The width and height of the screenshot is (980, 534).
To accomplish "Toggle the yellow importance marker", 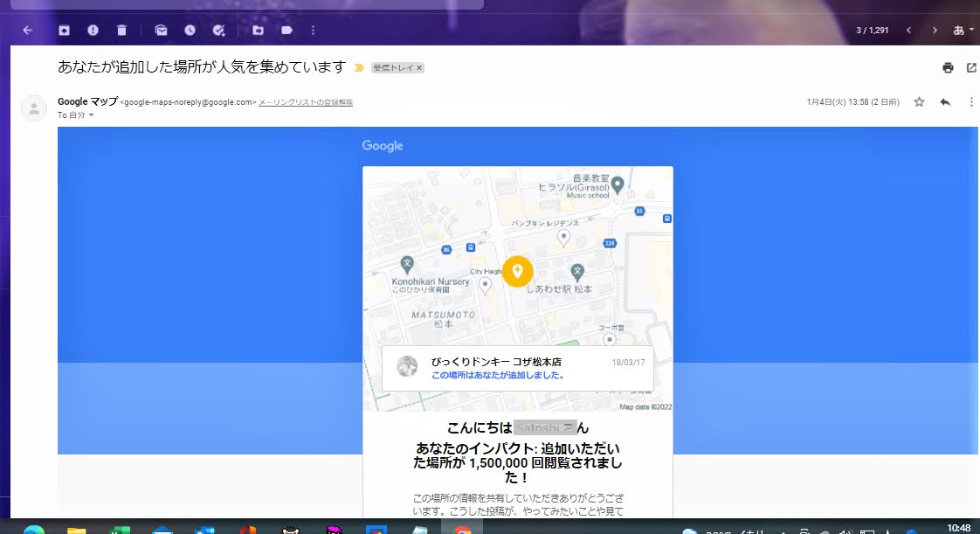I will (359, 67).
